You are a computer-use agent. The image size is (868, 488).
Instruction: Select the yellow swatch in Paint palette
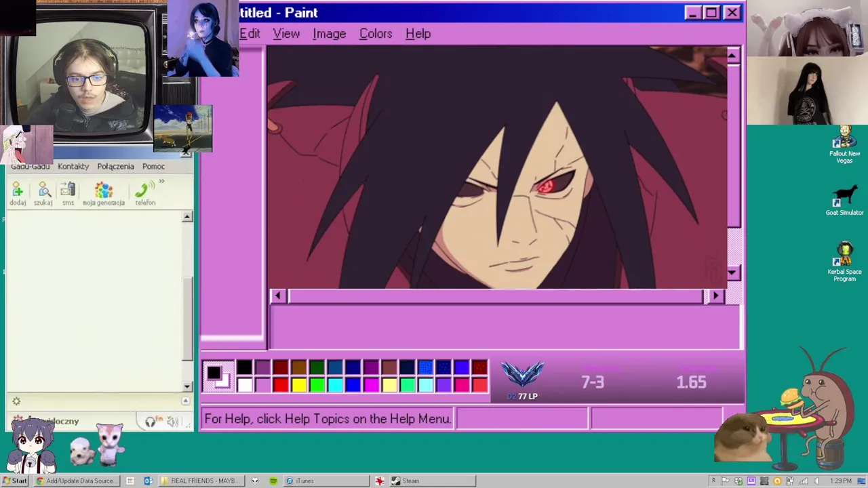(x=299, y=385)
